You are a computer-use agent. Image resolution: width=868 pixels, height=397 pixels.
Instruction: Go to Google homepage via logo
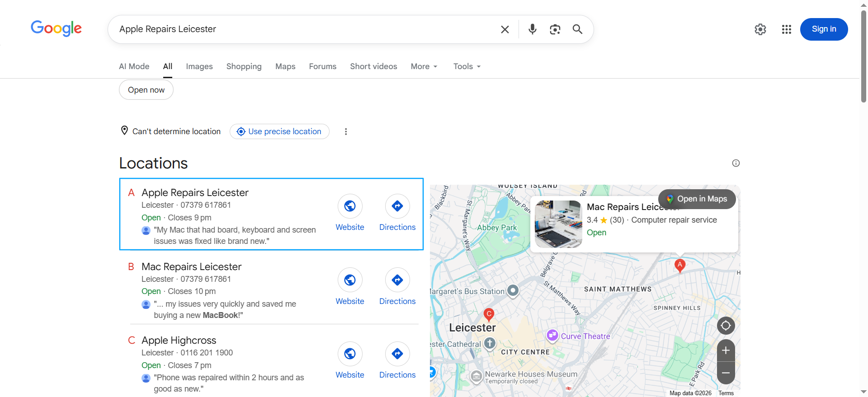point(56,28)
